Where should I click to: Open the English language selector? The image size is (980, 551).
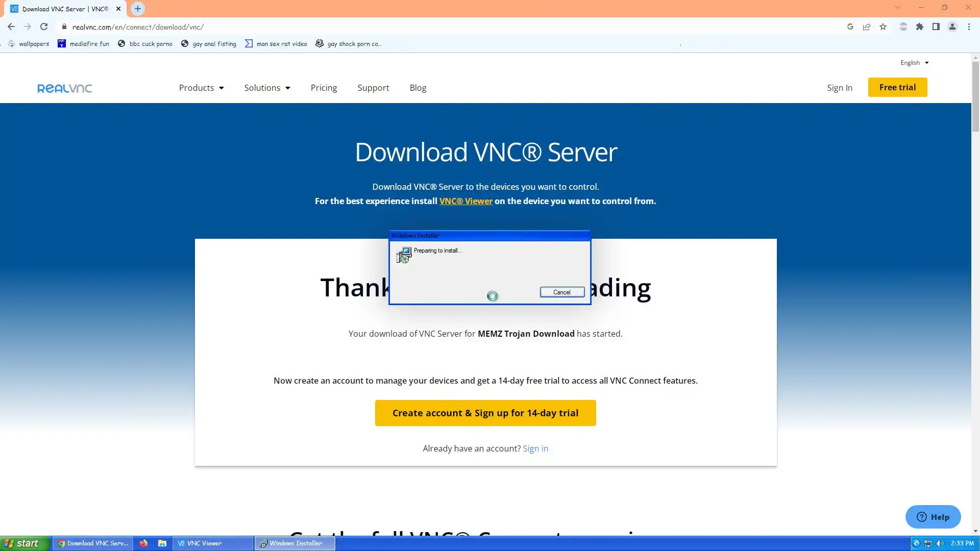914,63
